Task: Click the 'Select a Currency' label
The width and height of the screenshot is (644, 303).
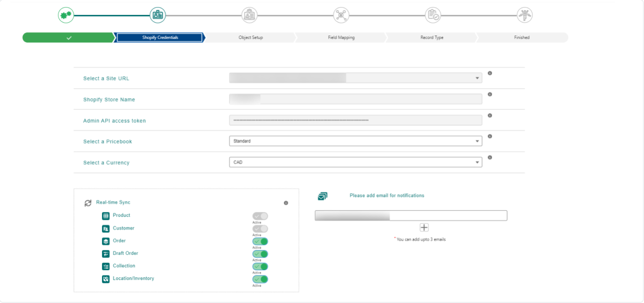Action: [x=106, y=163]
